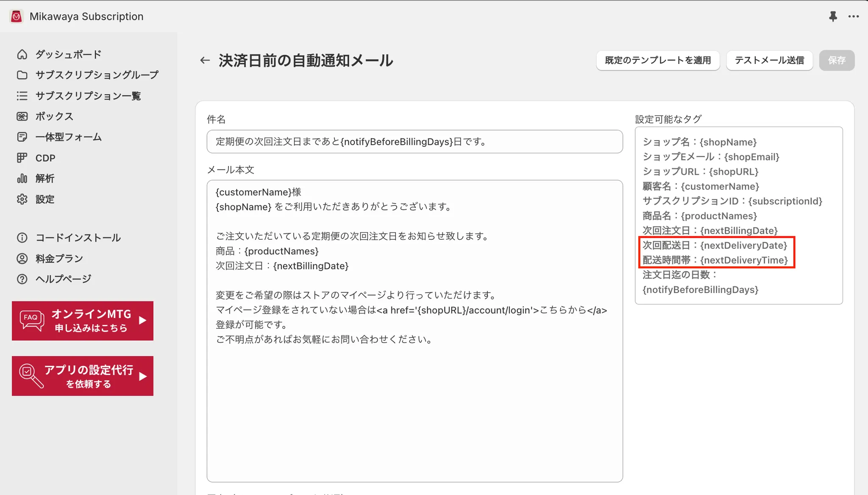Click the オンラインMTG banner
The height and width of the screenshot is (495, 868).
83,321
